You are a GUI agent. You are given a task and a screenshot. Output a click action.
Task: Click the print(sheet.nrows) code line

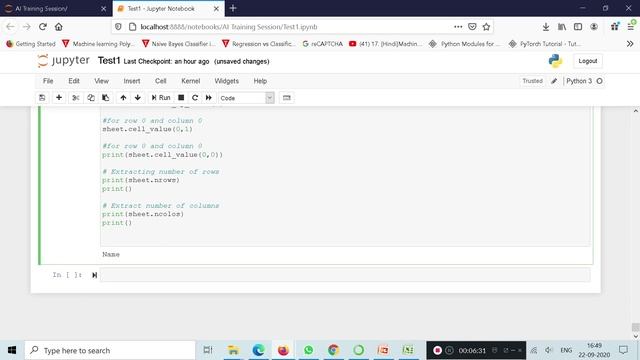click(x=141, y=180)
